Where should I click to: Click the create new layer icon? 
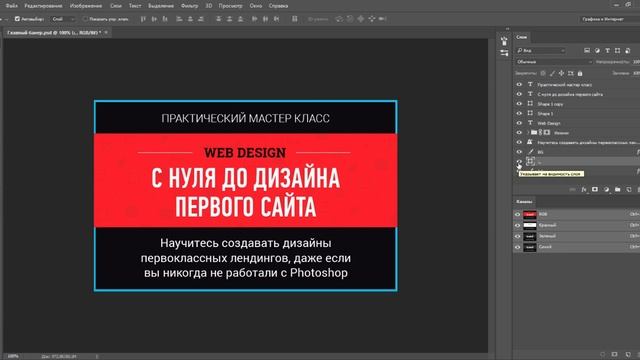[x=629, y=189]
